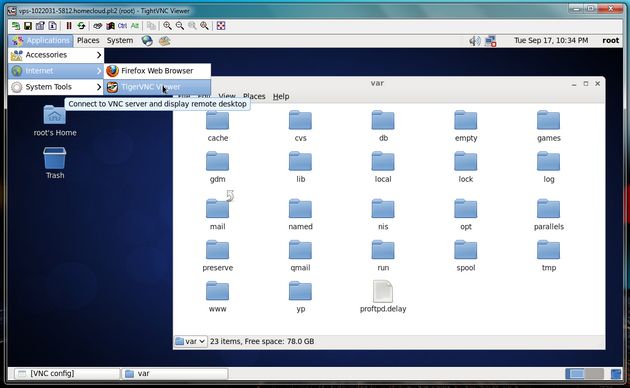The width and height of the screenshot is (630, 388).
Task: Select the nis folder
Action: tap(383, 214)
